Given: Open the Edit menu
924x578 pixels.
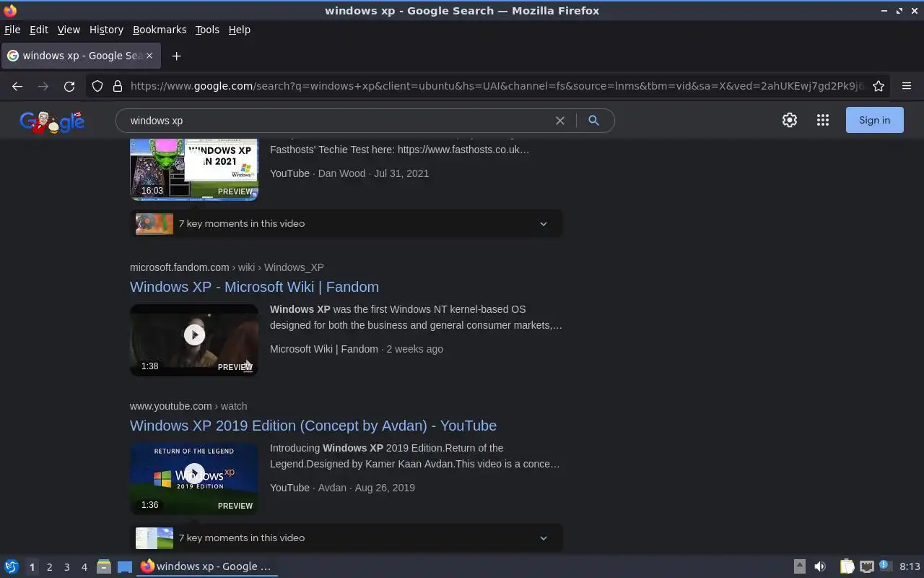Looking at the screenshot, I should 39,30.
